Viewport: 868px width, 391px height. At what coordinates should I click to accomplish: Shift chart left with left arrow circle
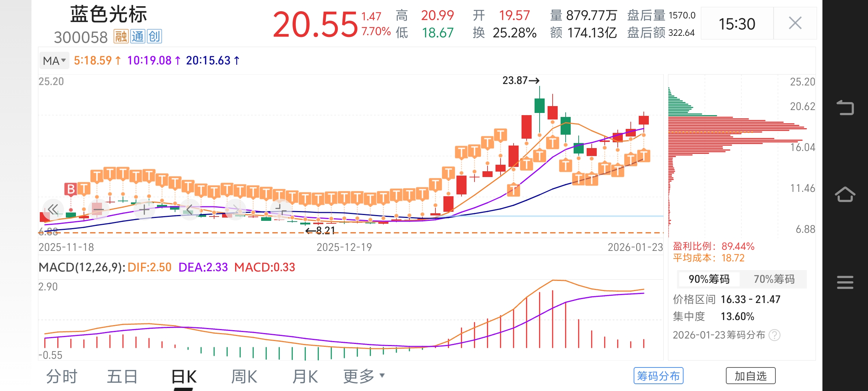[x=190, y=209]
